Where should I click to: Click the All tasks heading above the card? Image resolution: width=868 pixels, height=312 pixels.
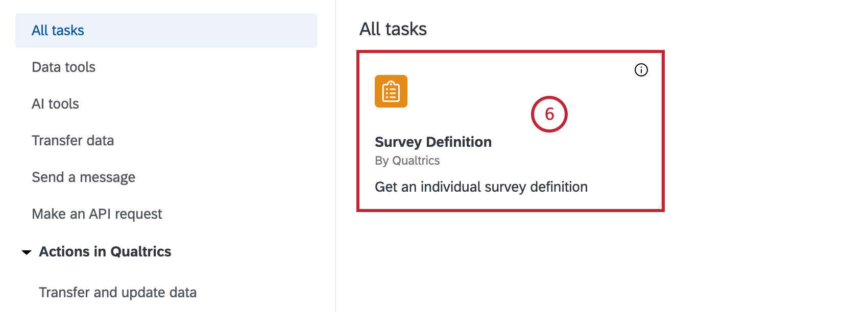coord(393,29)
